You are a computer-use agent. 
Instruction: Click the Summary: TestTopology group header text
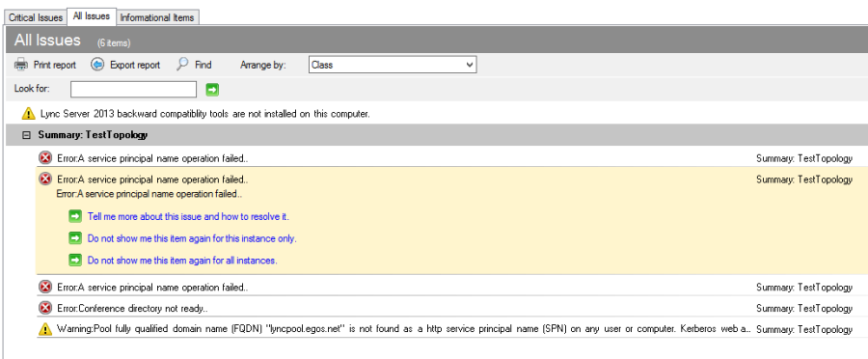point(93,135)
